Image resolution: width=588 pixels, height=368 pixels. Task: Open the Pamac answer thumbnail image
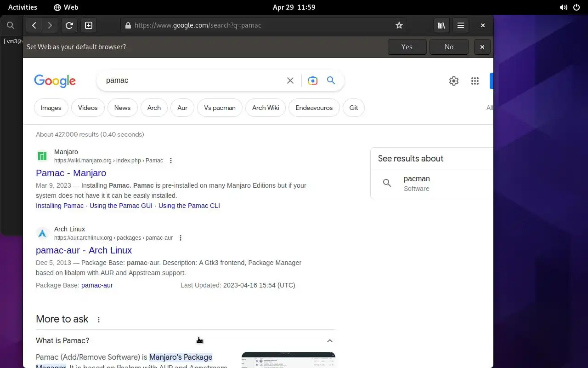(288, 360)
